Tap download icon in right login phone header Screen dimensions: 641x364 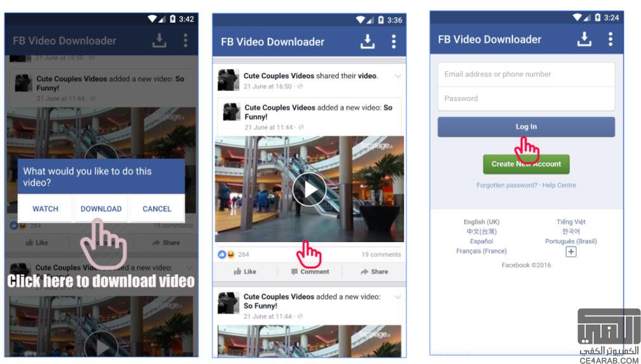584,39
